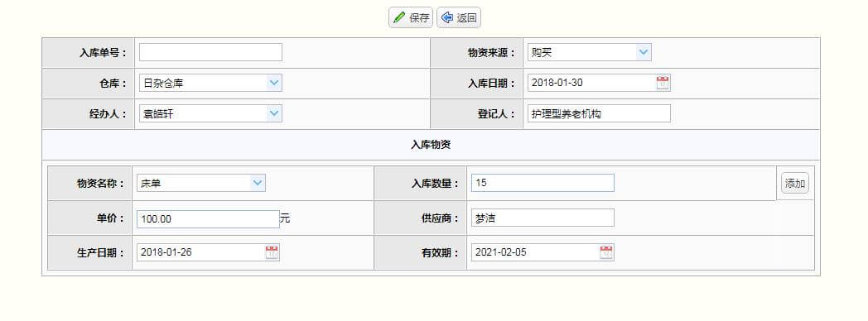Viewport: 868px width, 321px height.
Task: Click the 供应商 label
Action: pyautogui.click(x=440, y=218)
